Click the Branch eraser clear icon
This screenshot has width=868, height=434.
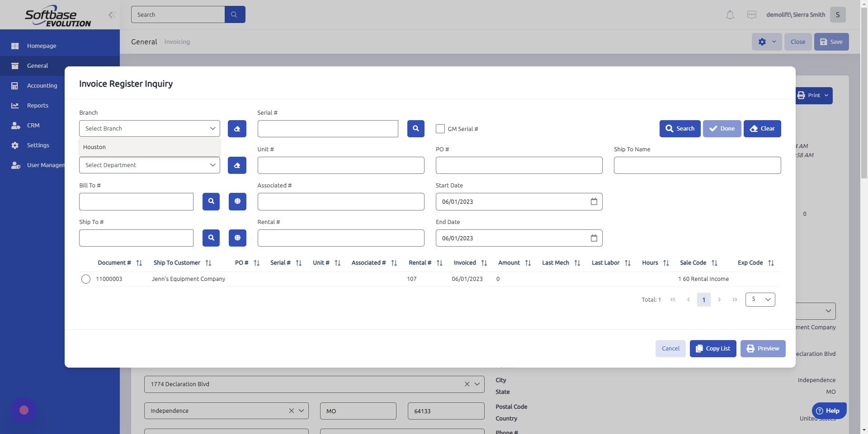click(237, 129)
